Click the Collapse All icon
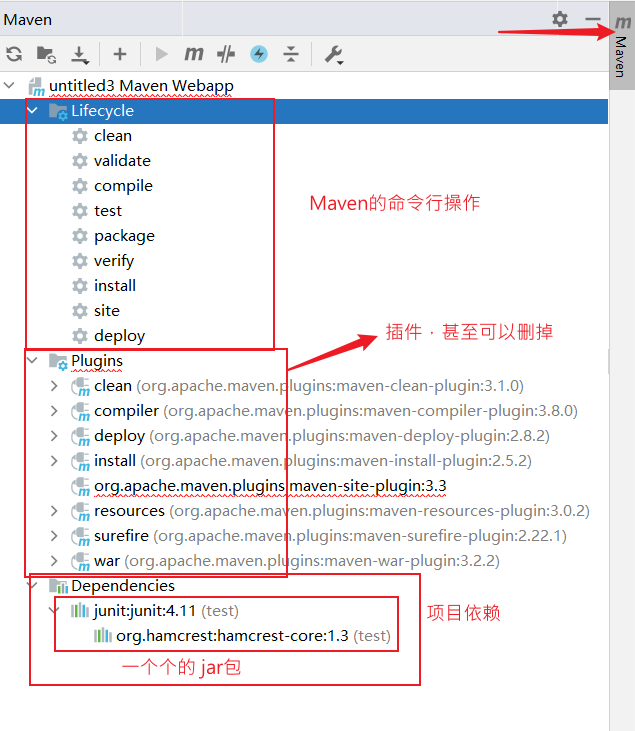Screen dimensions: 635x731 [291, 54]
